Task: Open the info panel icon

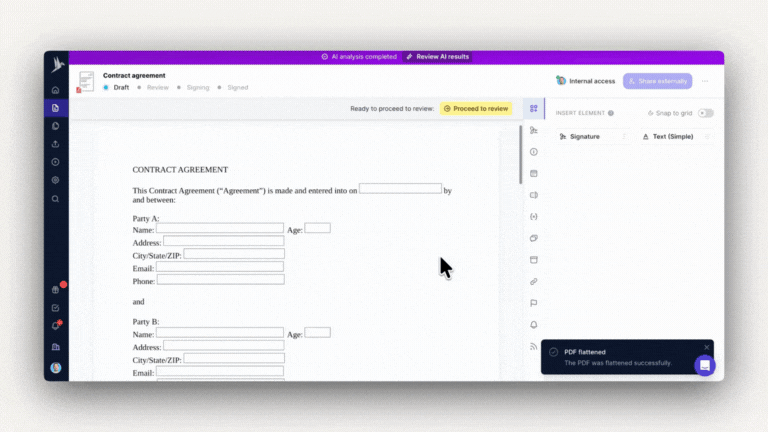Action: 534,152
